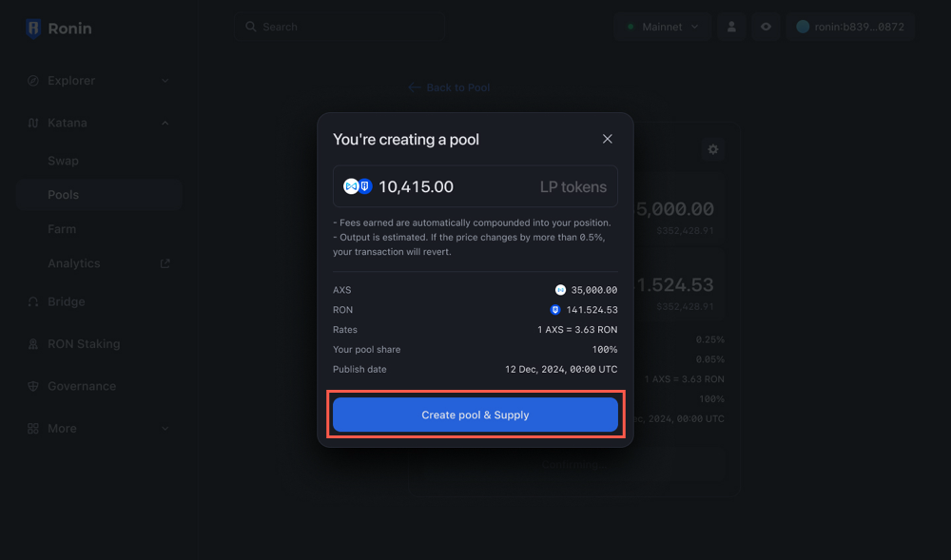Image resolution: width=951 pixels, height=560 pixels.
Task: Toggle balance visibility with the eye icon
Action: (766, 26)
